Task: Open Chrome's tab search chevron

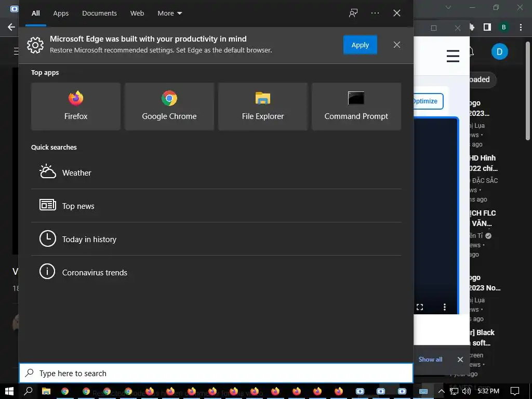Action: click(448, 7)
